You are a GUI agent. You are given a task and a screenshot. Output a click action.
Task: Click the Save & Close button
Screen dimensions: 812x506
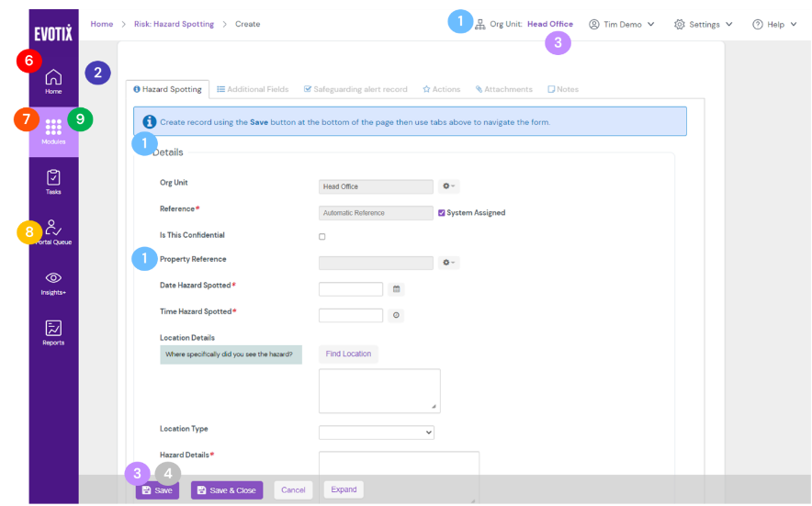coord(227,490)
